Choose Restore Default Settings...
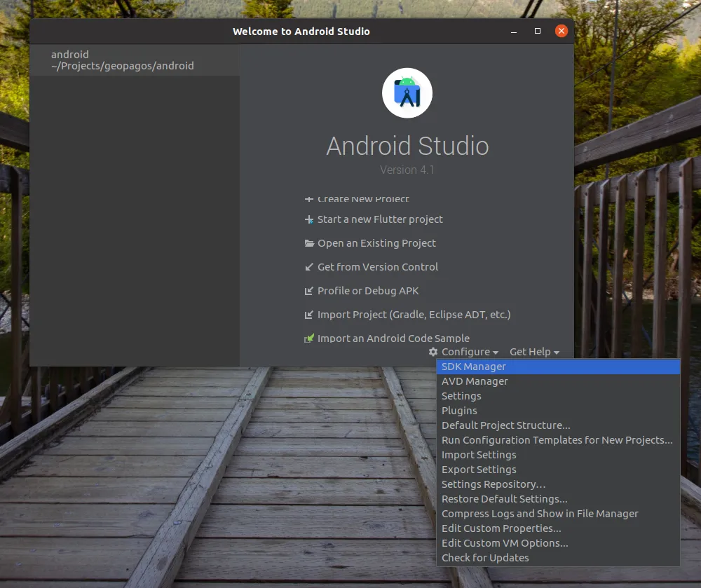The height and width of the screenshot is (588, 701). [x=558, y=499]
